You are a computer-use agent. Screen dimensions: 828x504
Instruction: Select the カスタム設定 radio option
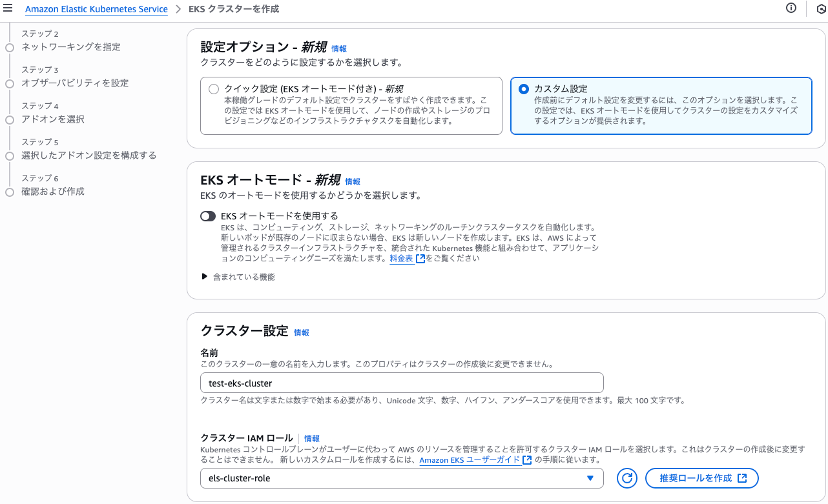tap(524, 89)
